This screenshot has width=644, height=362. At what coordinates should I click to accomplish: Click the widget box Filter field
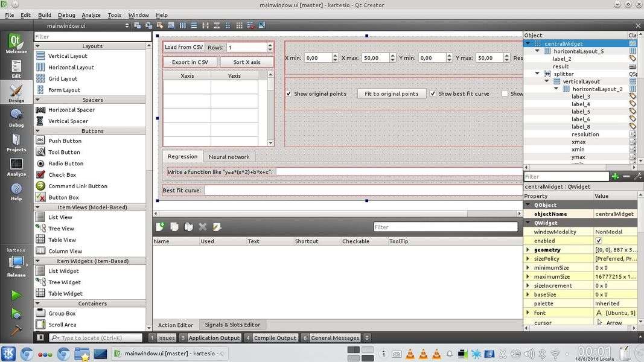[x=92, y=37]
